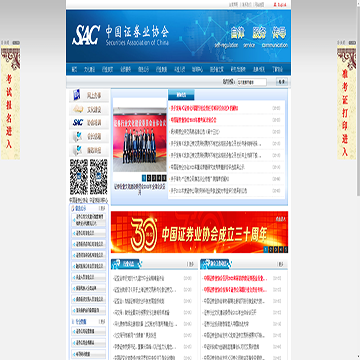This screenshot has width=360, height=360.
Task: Click 更多 beside the second left sidebar section heading
Action: [102, 322]
